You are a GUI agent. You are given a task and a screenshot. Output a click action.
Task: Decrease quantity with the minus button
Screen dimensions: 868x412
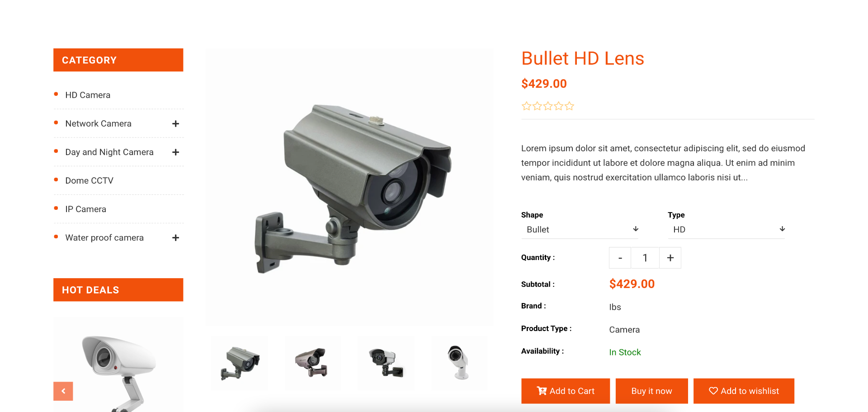coord(620,258)
